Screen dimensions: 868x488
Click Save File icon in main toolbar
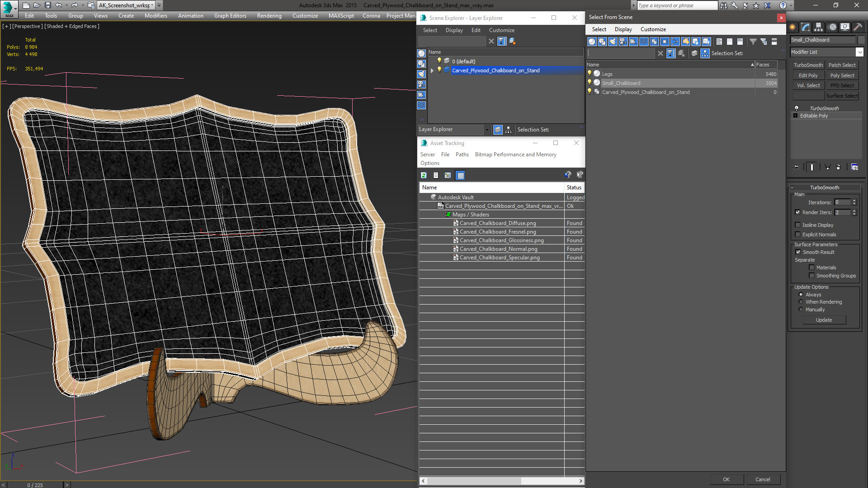pyautogui.click(x=48, y=5)
